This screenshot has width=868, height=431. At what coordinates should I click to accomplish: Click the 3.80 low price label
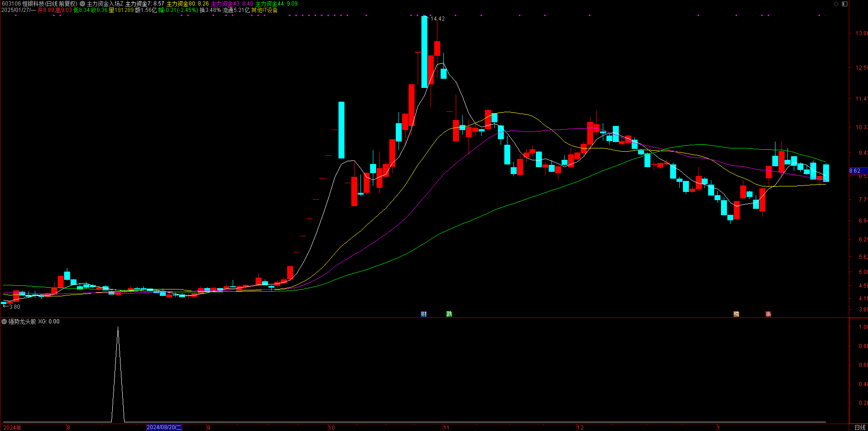pos(15,307)
